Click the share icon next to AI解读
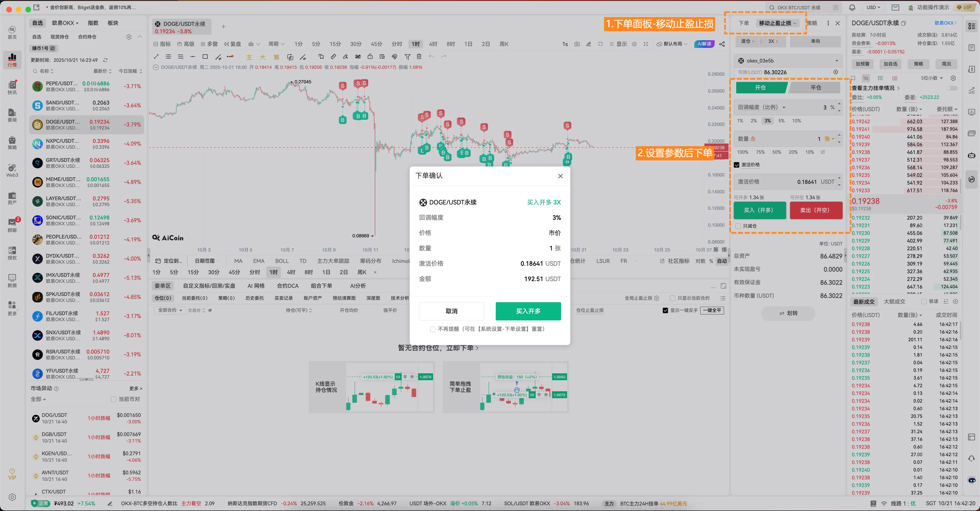 click(722, 44)
